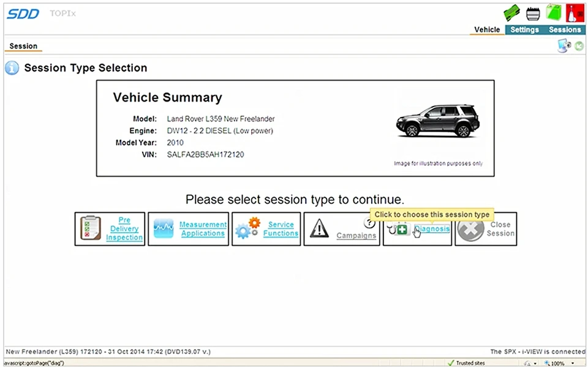Click the red fire extinguisher icon
The height and width of the screenshot is (368, 588).
point(575,11)
